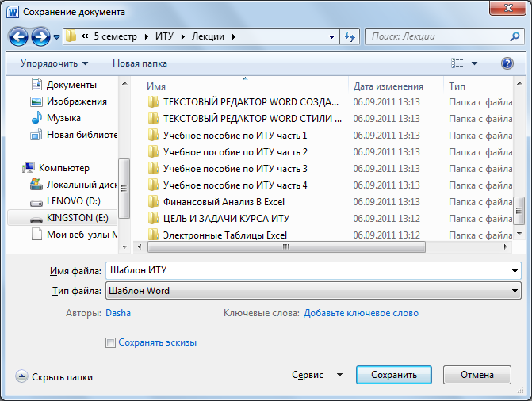Expand the arrow after «Лекции» breadcrumb
This screenshot has height=401, width=532.
233,36
